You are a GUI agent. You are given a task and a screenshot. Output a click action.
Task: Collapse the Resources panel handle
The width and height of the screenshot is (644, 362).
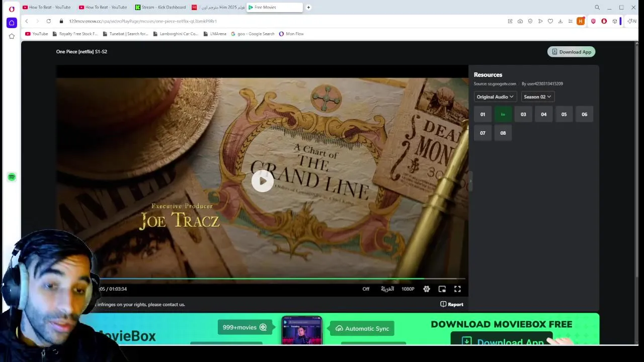coord(470,181)
